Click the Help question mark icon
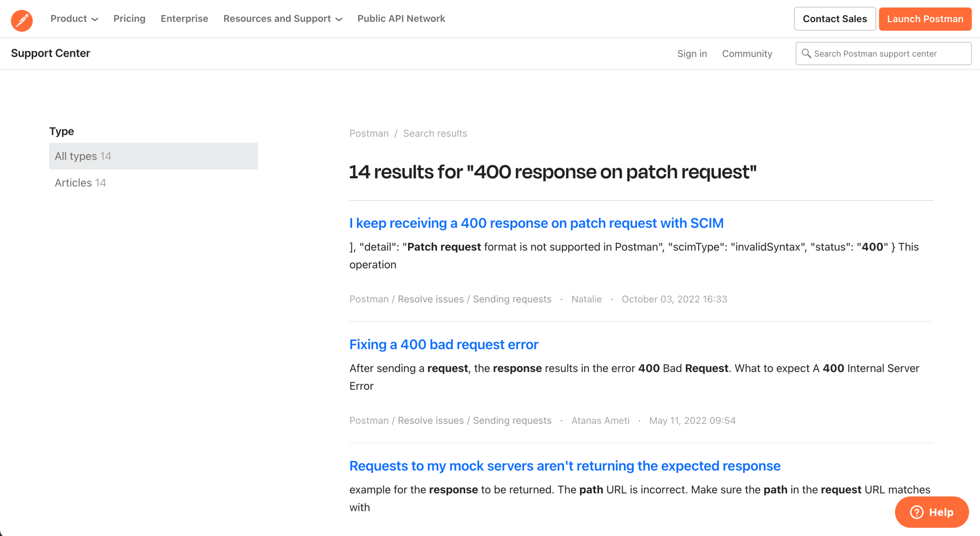Screen dimensions: 980x536 pyautogui.click(x=916, y=512)
